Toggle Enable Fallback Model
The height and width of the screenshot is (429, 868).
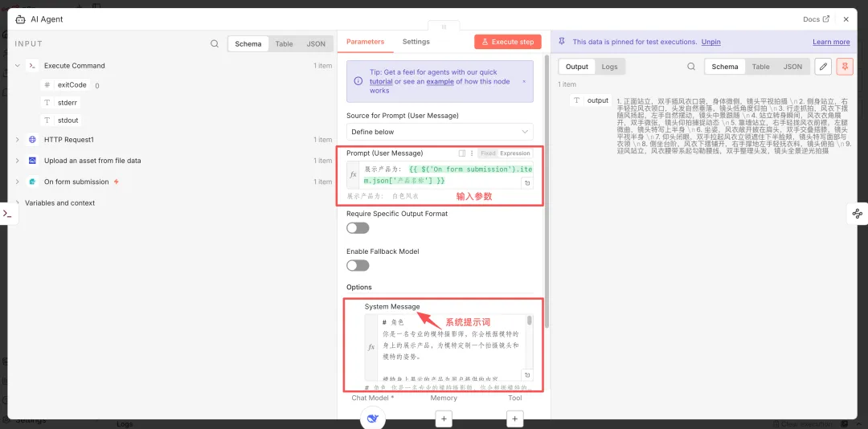358,266
